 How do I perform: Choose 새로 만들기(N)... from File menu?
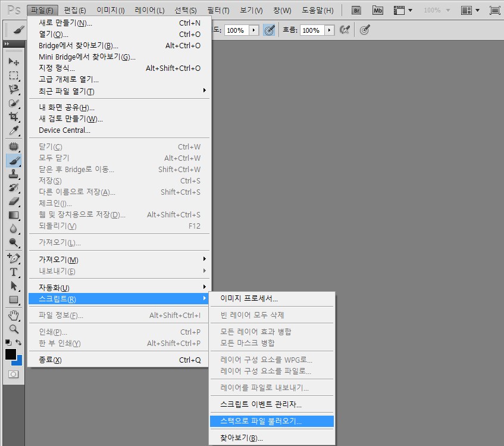tap(119, 23)
